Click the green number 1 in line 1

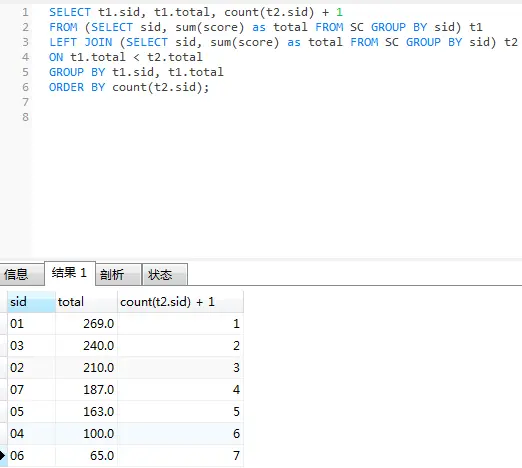(339, 12)
